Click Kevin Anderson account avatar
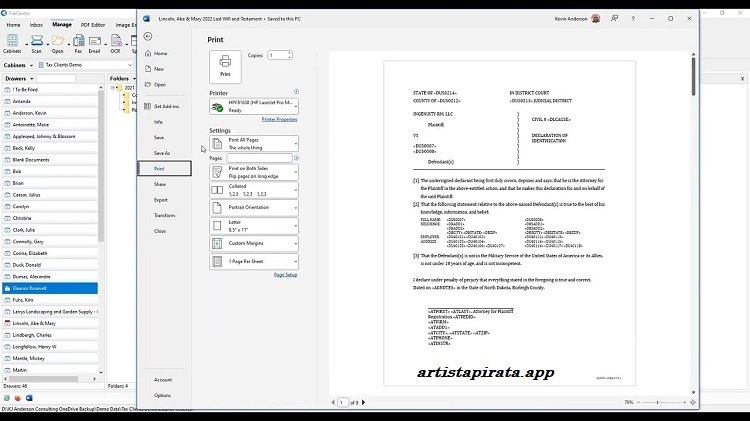Screen dimensions: 750x421 (596, 19)
